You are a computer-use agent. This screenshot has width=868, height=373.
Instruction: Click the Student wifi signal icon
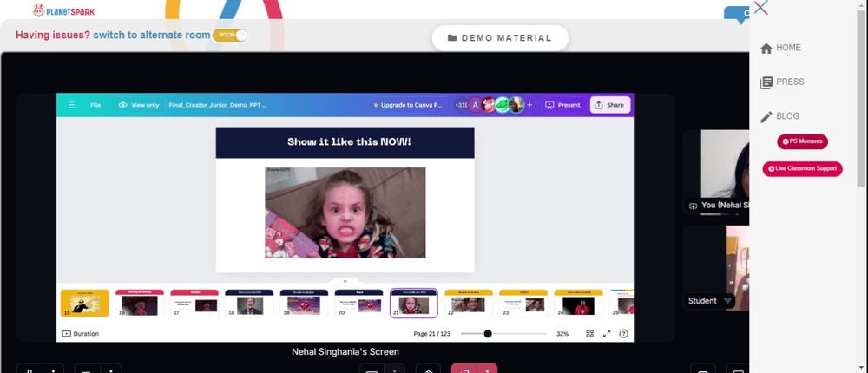tap(727, 300)
